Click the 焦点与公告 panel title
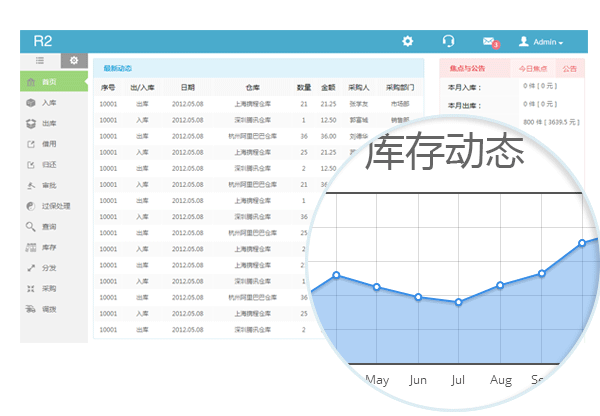Viewport: 600px width, 416px height. pos(467,68)
